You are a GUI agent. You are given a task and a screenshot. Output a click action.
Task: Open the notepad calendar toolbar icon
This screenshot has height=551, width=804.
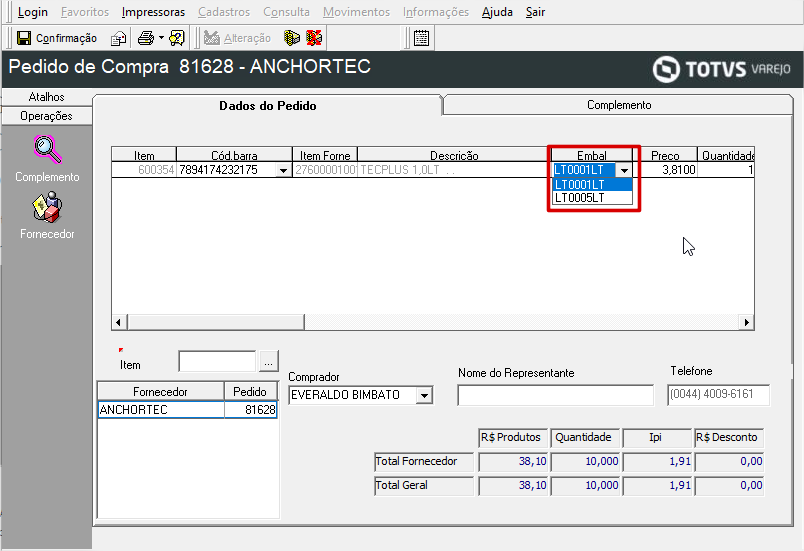coord(421,38)
